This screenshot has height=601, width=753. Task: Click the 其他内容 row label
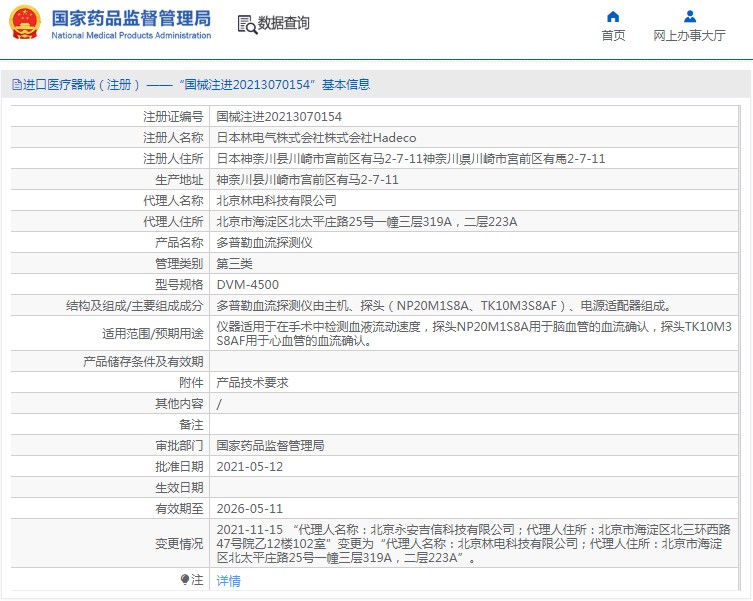pos(179,404)
